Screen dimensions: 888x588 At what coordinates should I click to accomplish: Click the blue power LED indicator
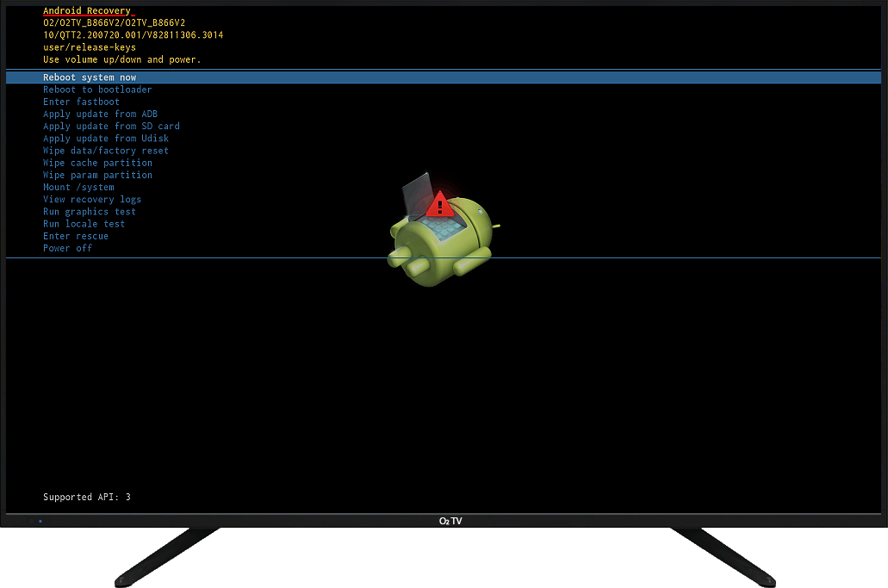pos(40,521)
